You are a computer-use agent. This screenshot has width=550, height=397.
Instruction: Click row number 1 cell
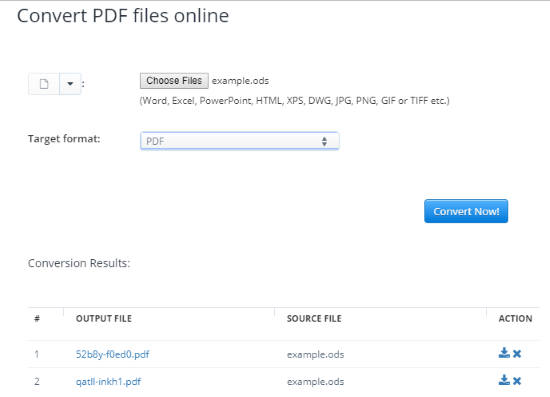coord(36,354)
